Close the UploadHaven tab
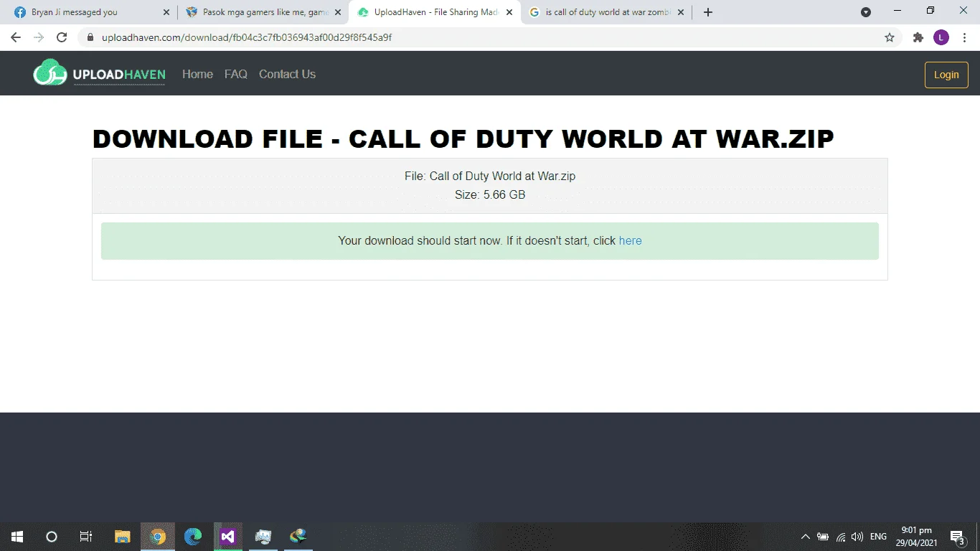980x551 pixels. click(x=509, y=12)
